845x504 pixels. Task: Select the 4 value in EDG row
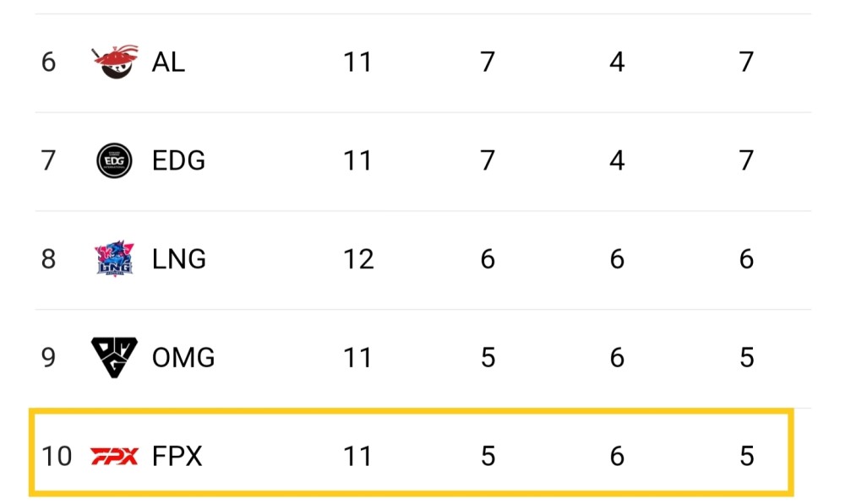(617, 160)
